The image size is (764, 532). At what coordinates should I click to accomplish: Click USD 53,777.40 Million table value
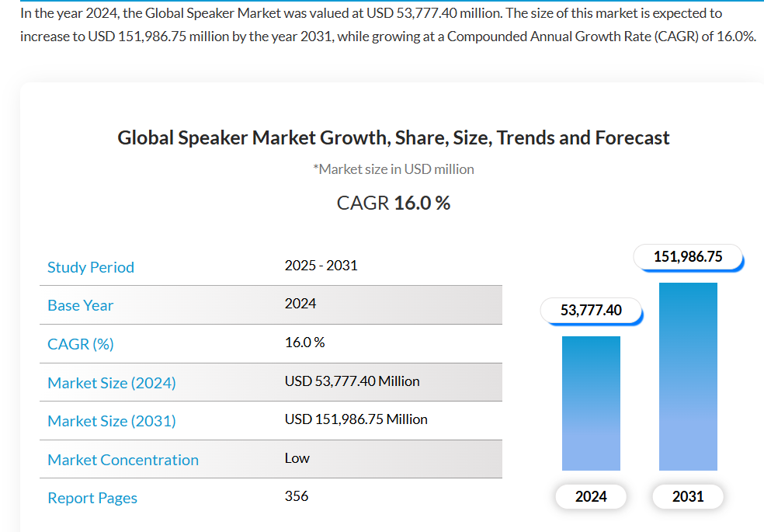pyautogui.click(x=352, y=381)
